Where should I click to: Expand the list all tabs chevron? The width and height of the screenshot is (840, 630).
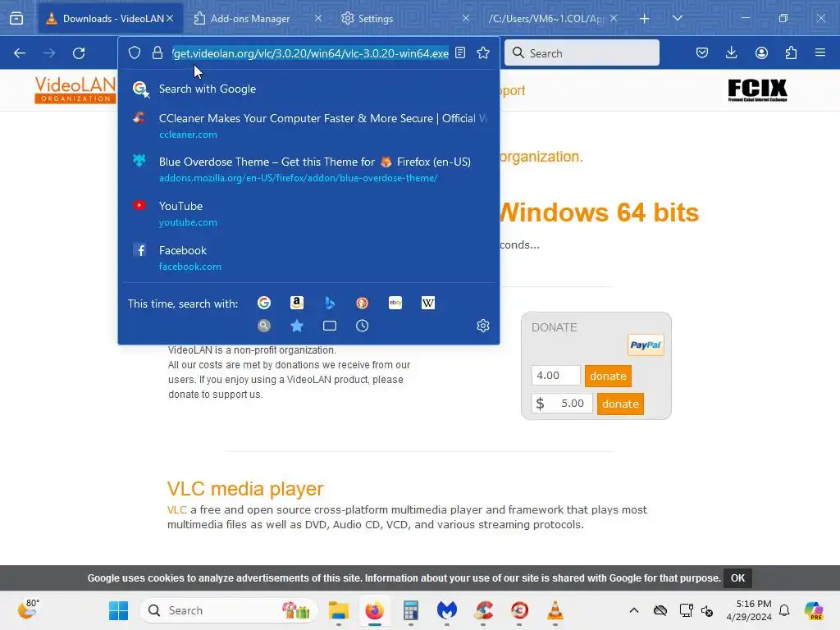point(678,18)
